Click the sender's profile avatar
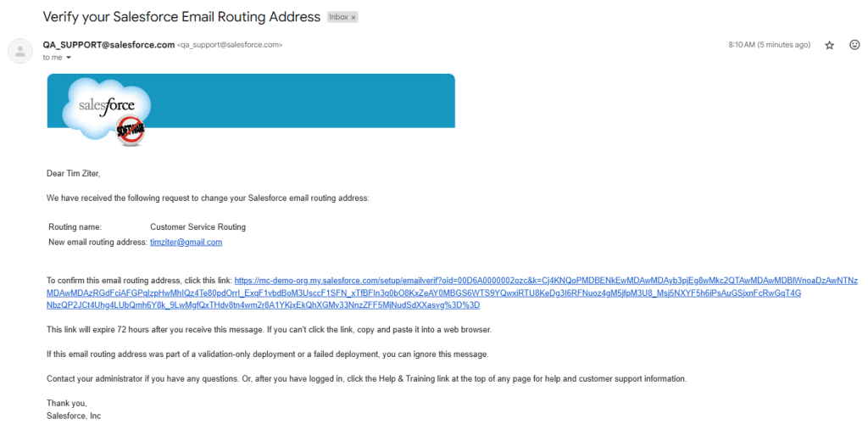The image size is (868, 430). coord(19,51)
